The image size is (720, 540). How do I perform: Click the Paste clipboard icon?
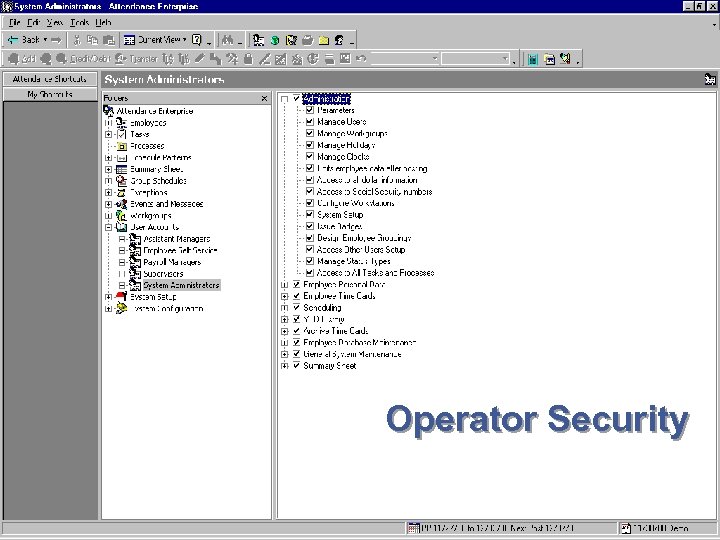pyautogui.click(x=108, y=40)
